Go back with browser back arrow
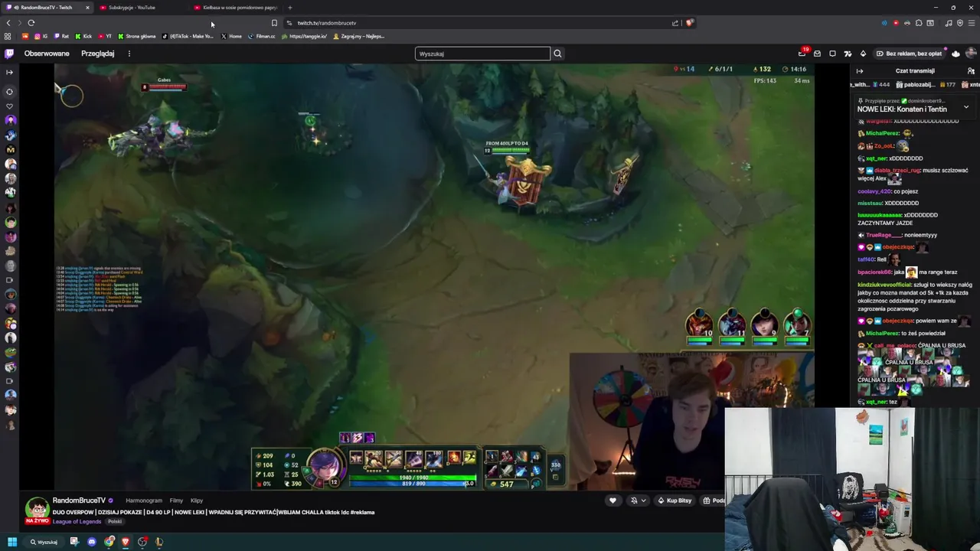 coord(8,23)
